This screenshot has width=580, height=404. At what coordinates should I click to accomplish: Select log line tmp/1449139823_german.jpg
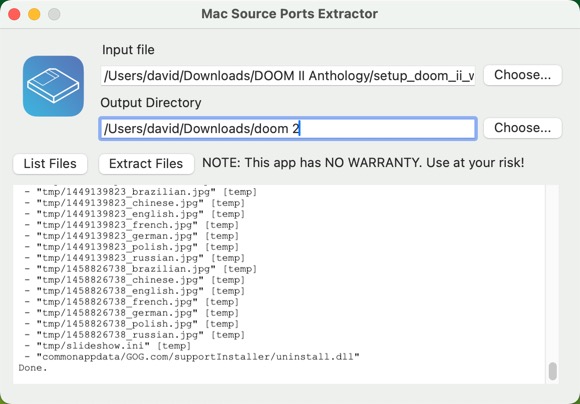[132, 236]
